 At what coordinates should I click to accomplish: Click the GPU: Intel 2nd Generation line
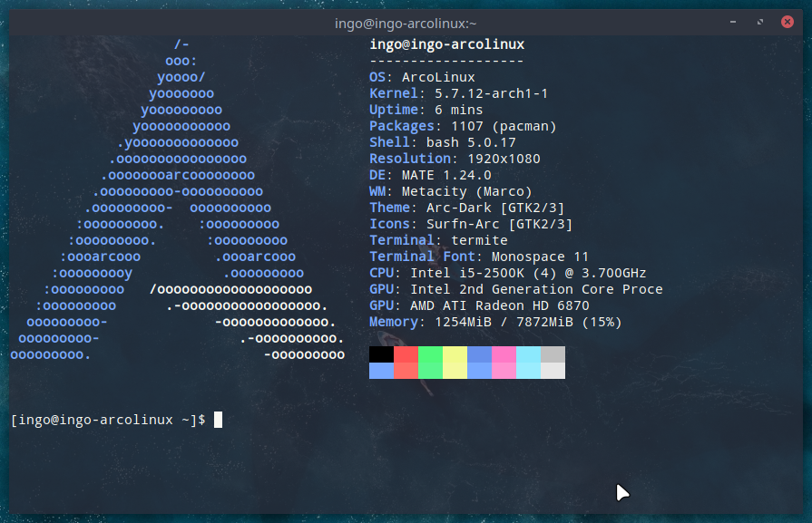point(516,289)
